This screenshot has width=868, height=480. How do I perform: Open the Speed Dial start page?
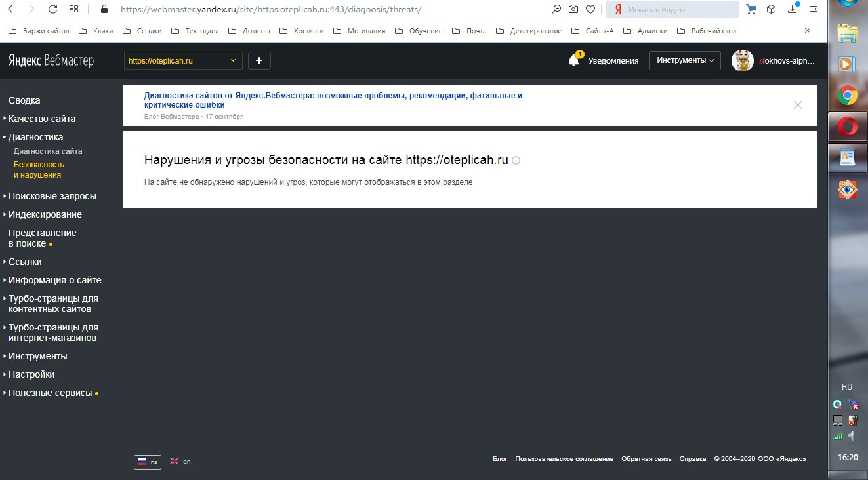click(73, 9)
